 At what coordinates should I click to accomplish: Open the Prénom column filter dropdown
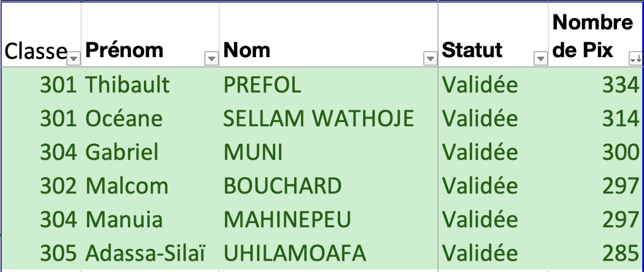[x=211, y=58]
